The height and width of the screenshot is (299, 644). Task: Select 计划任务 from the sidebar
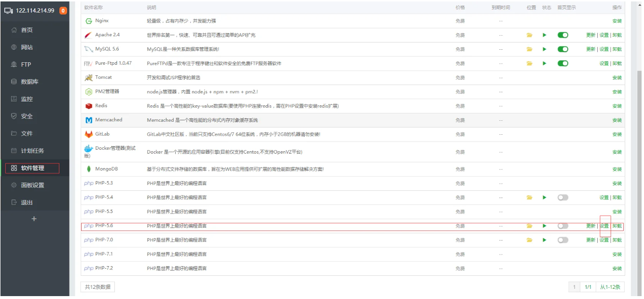click(32, 151)
